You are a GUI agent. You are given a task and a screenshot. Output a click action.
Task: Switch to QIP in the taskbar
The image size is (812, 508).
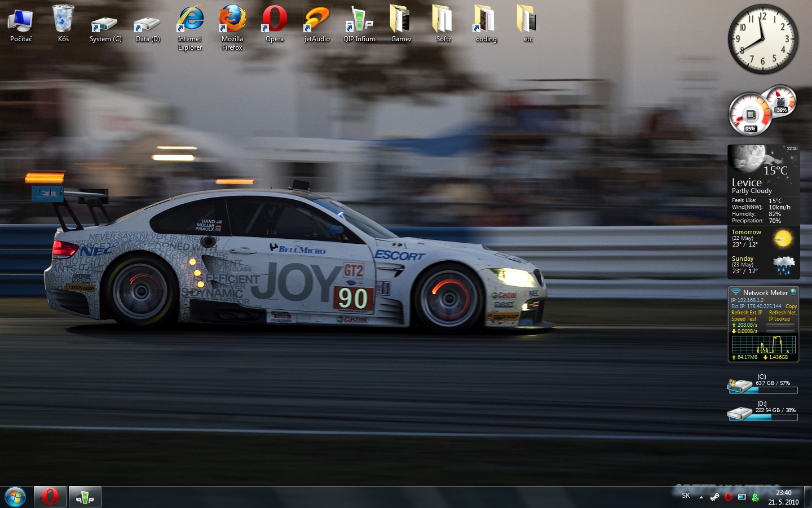pyautogui.click(x=85, y=497)
